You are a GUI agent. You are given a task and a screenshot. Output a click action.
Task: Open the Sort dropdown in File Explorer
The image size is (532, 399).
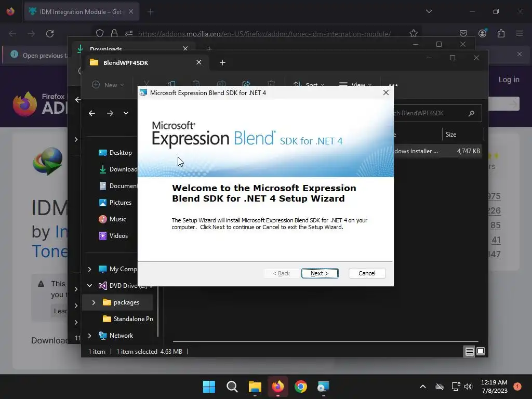309,85
